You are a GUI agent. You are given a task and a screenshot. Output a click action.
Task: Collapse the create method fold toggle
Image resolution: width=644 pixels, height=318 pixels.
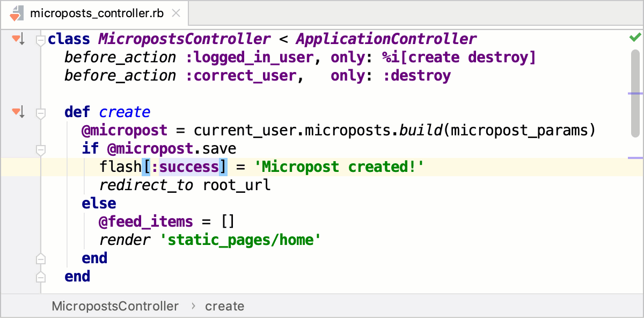(40, 113)
